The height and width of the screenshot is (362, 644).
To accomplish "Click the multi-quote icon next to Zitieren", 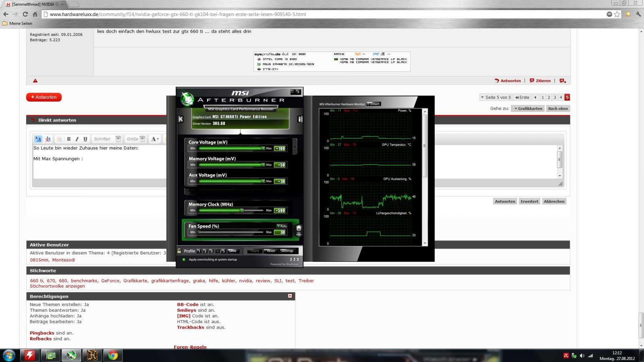I will point(563,81).
